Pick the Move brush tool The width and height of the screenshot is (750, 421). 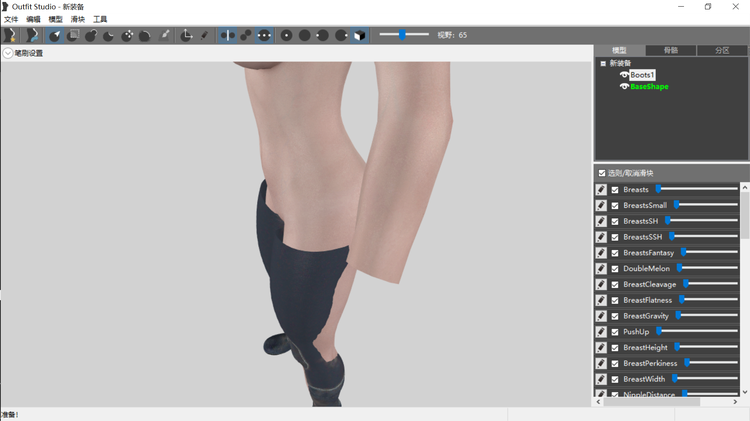[x=127, y=35]
